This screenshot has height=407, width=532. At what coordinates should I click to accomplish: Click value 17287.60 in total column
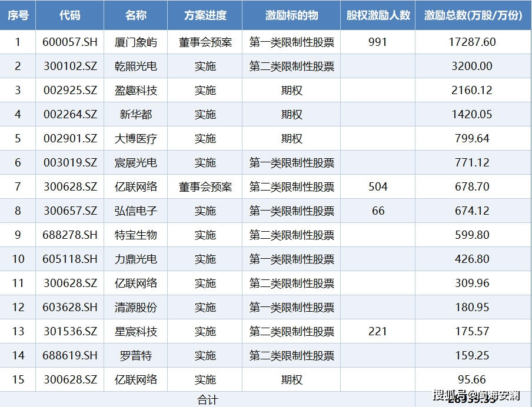point(472,42)
